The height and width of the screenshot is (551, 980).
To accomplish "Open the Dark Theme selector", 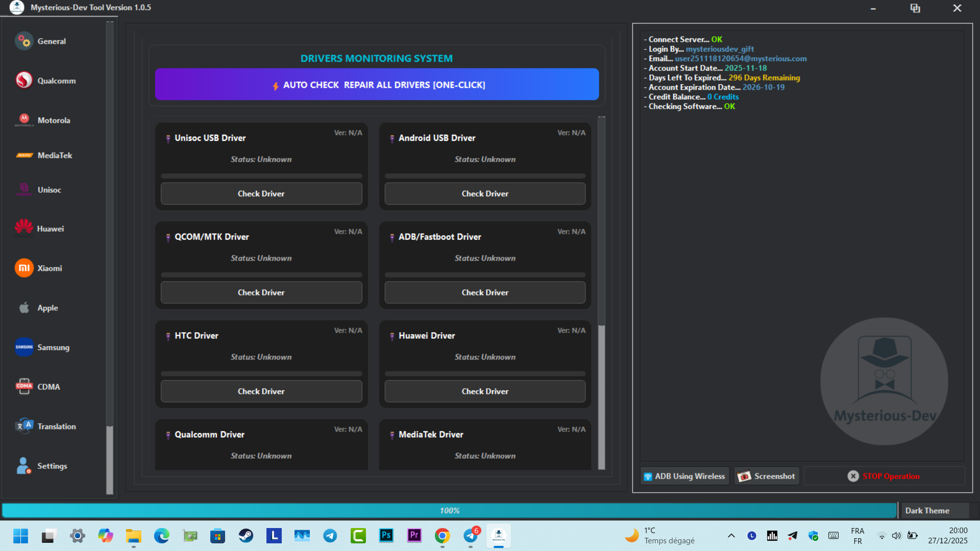I will [936, 511].
